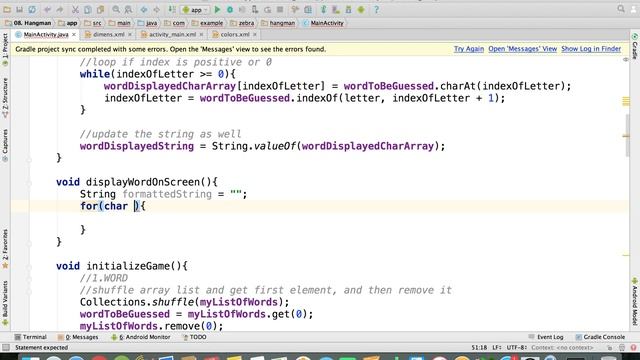The image size is (640, 360).
Task: Click the Copy toolbar icon
Action: coord(88,9)
